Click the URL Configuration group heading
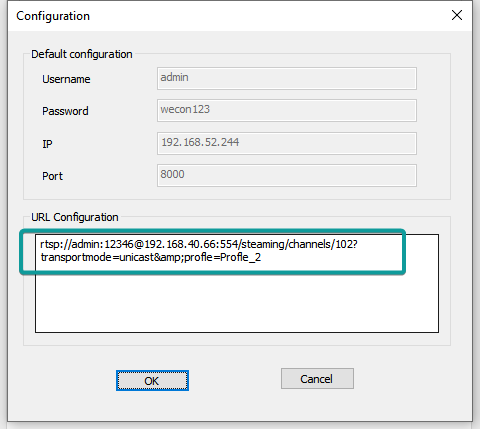480x429 pixels. (75, 217)
